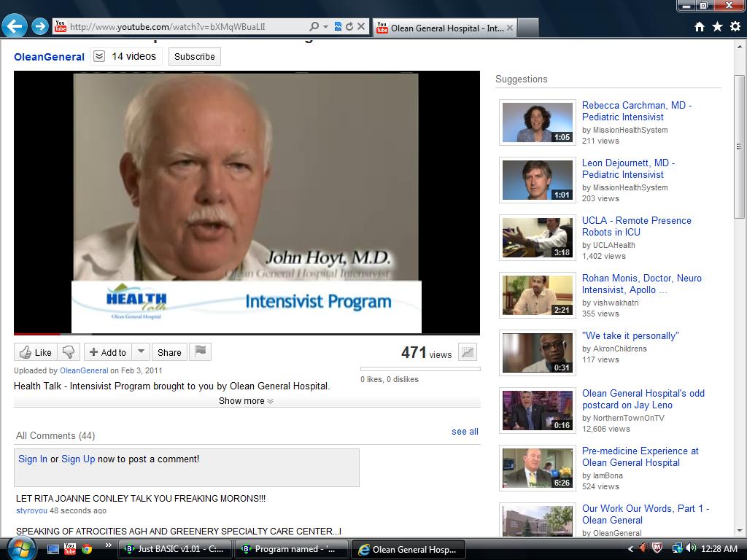Open the Jay Leno video thumbnail
This screenshot has height=560, width=747.
[x=538, y=411]
